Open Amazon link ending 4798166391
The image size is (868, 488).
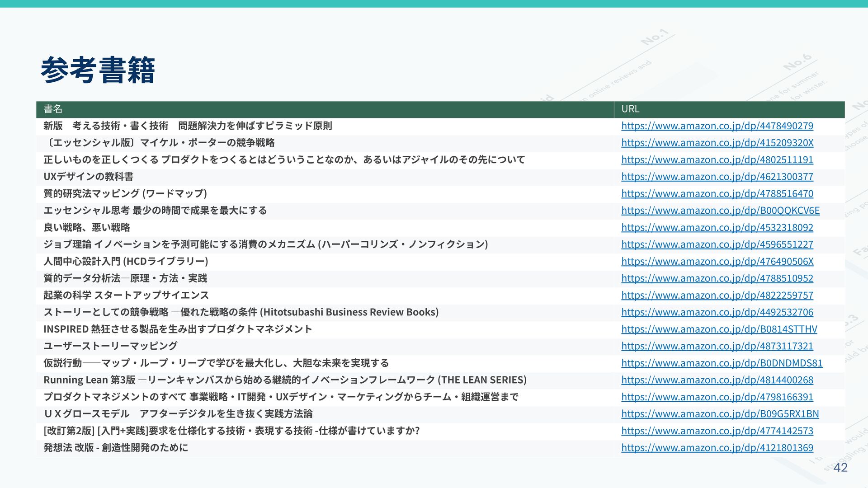[x=717, y=397]
